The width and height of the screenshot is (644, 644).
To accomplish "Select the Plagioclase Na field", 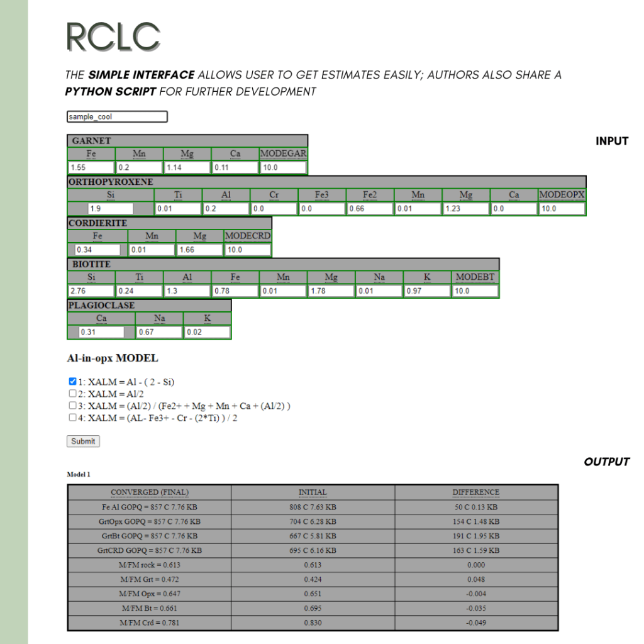I will tap(159, 332).
